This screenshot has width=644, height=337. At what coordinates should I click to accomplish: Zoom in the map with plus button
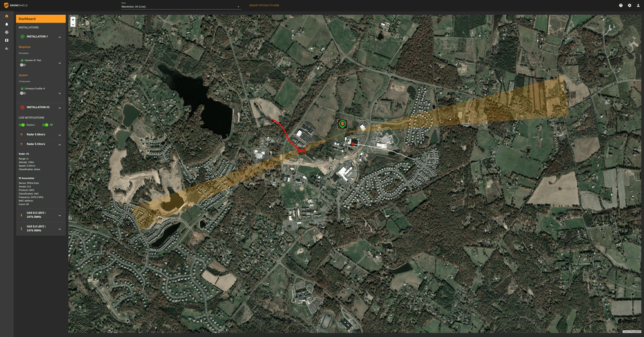tap(73, 19)
